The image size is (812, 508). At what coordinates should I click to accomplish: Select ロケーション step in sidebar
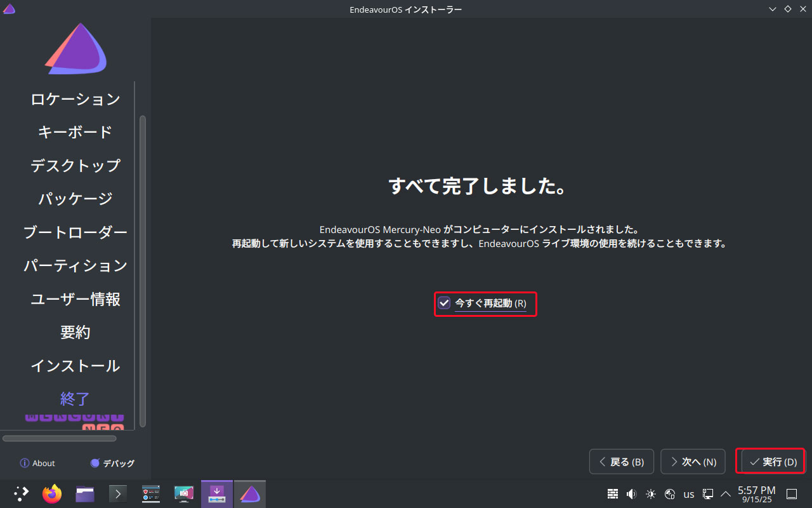click(x=75, y=99)
